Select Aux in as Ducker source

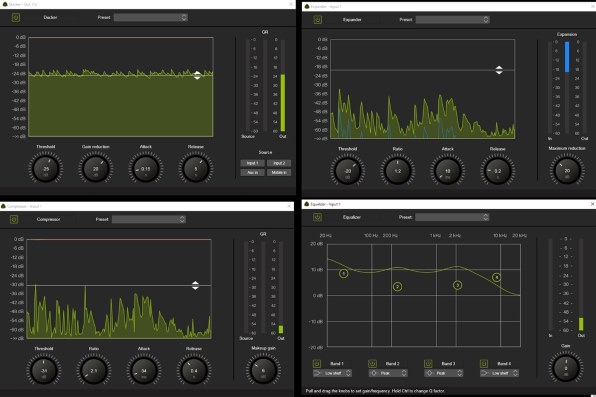tap(252, 173)
